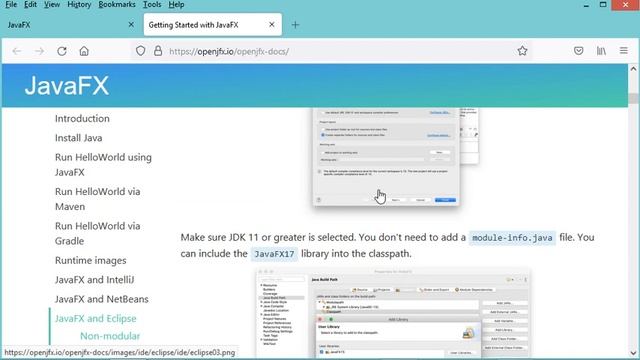Viewport: 640px width, 360px height.
Task: Click the vertical scrollbar thumb
Action: click(633, 98)
